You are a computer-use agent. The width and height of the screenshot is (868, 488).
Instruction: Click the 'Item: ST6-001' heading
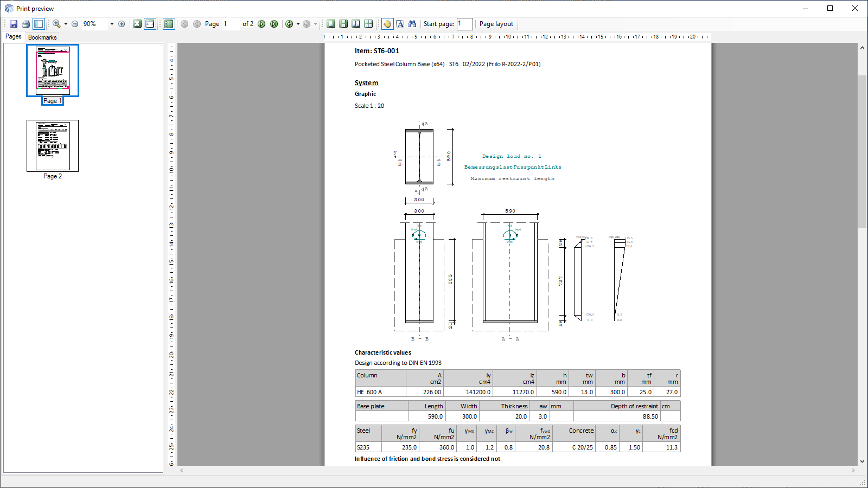coord(377,51)
